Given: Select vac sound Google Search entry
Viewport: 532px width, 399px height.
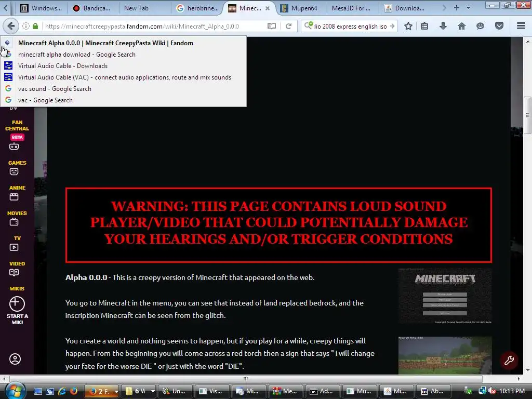Looking at the screenshot, I should tap(123, 89).
